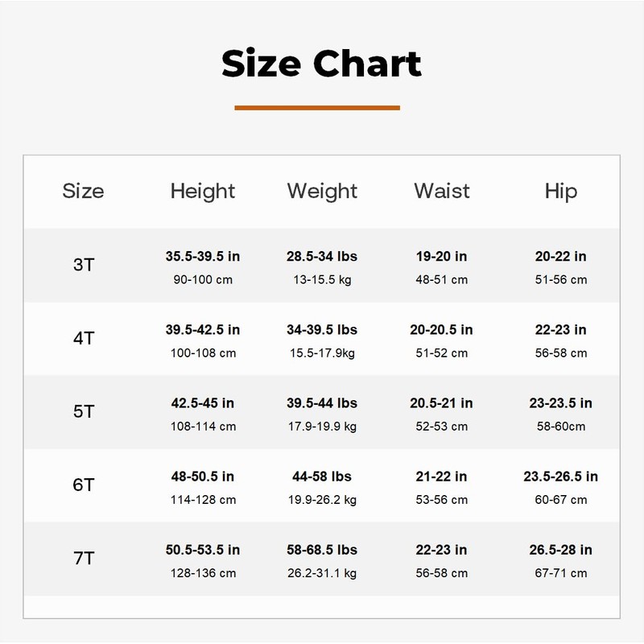
Task: Select the 20.5-21 in waist value
Action: 441,403
